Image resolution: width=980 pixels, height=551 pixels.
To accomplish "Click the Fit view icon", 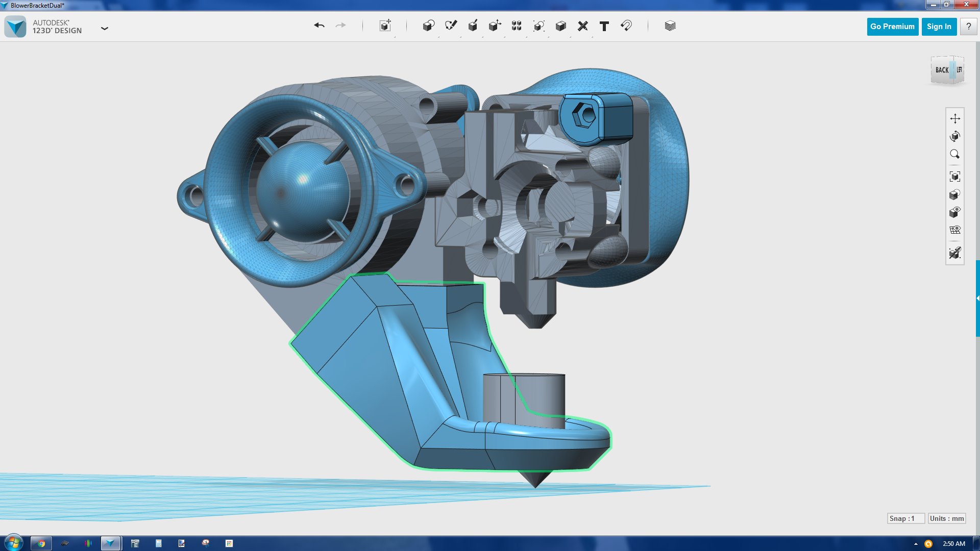I will coord(955,177).
